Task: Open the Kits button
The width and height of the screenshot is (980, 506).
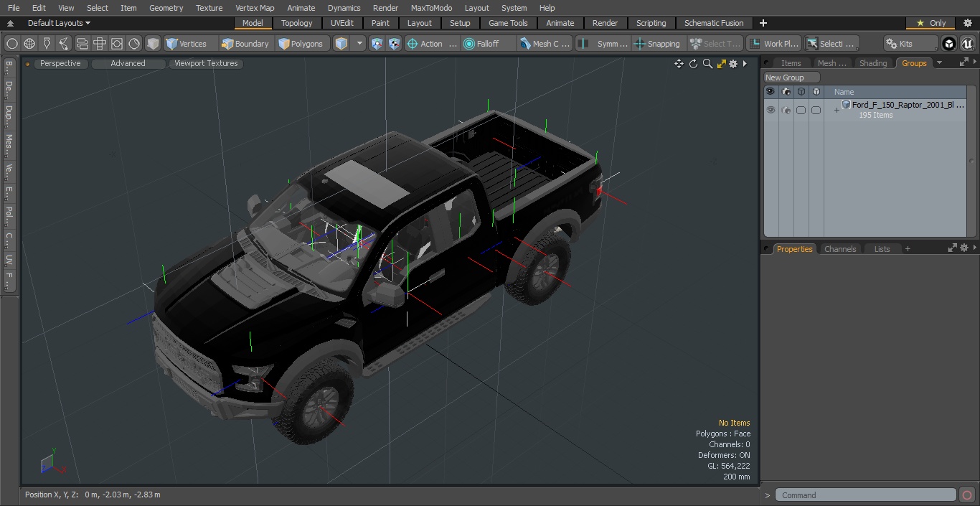Action: (910, 44)
